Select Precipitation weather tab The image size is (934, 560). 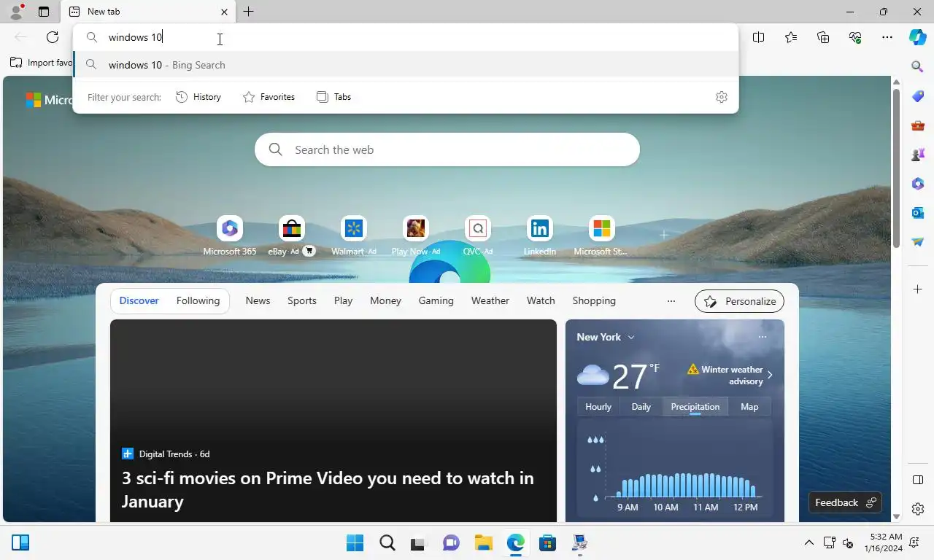695,407
